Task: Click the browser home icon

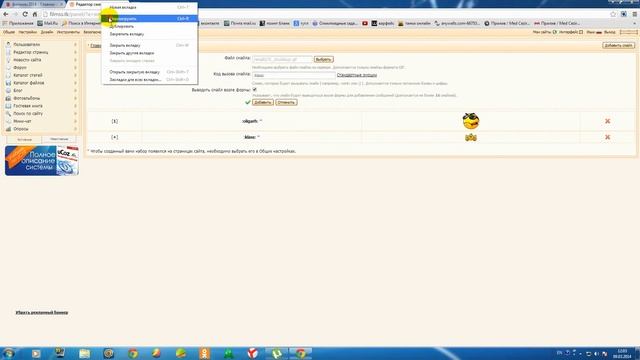Action: pyautogui.click(x=35, y=14)
